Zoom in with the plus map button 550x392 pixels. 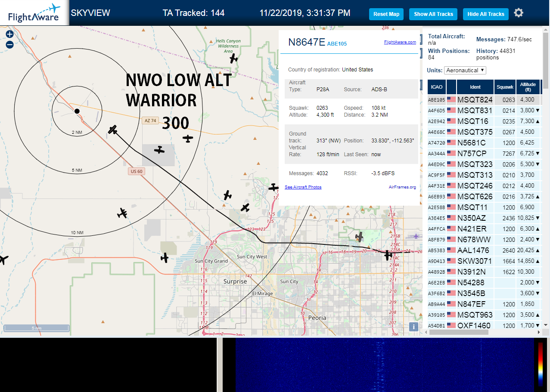coord(9,34)
